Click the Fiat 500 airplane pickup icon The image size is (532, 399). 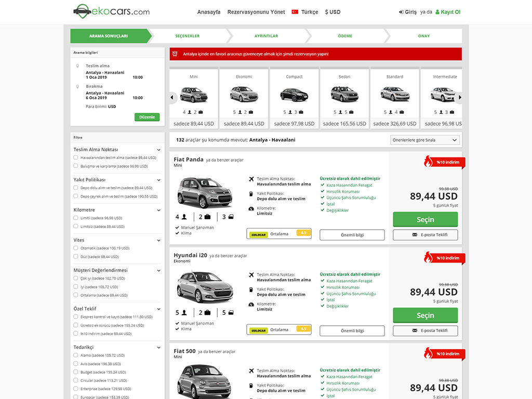(x=251, y=371)
